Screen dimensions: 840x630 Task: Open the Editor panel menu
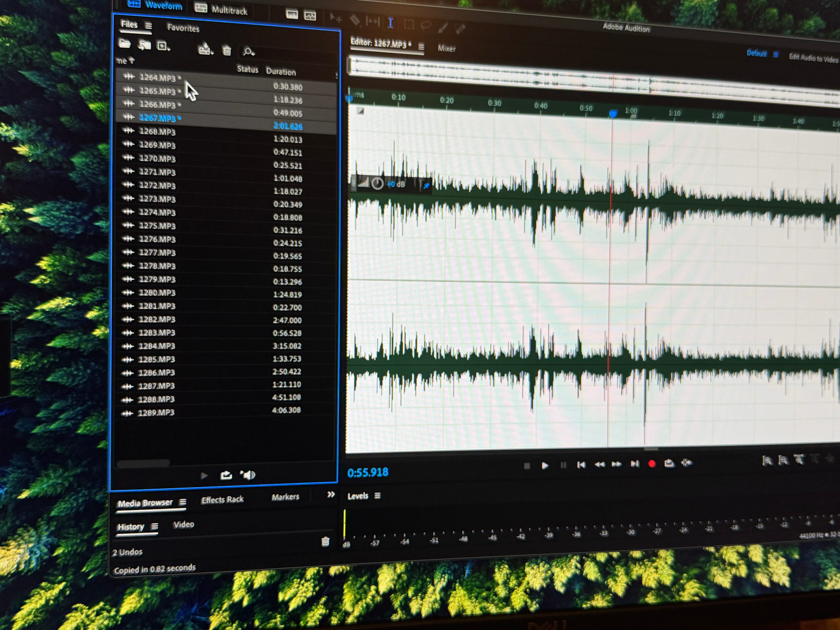point(421,47)
